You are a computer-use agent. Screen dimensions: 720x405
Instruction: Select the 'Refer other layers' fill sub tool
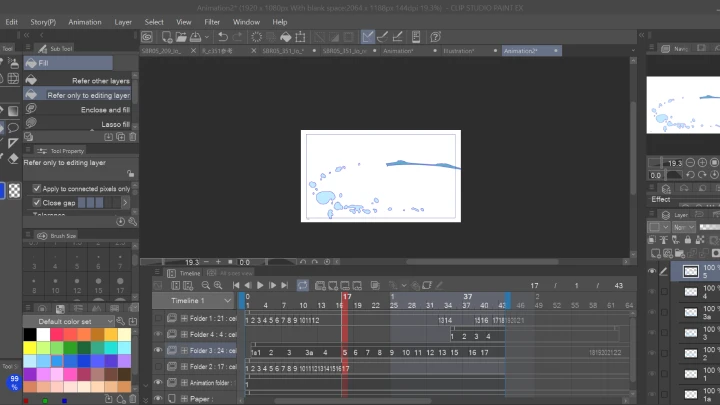point(78,80)
